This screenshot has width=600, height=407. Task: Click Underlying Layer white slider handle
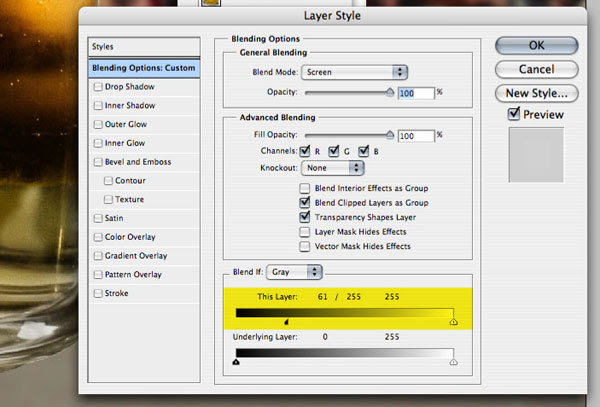point(453,362)
